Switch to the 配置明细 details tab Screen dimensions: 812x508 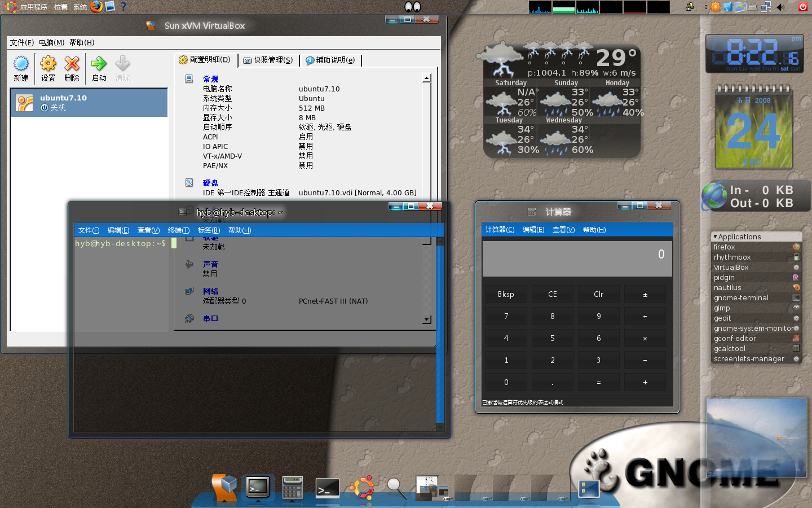click(205, 60)
